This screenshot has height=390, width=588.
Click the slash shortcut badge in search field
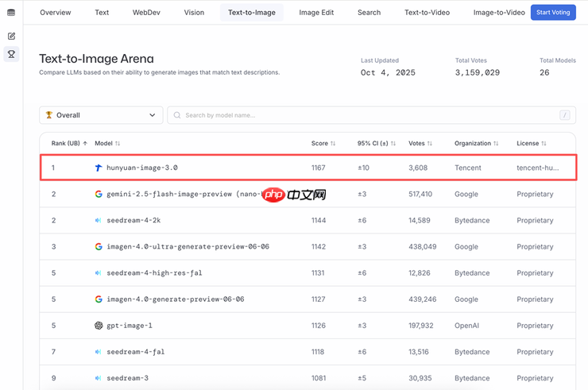pos(565,115)
